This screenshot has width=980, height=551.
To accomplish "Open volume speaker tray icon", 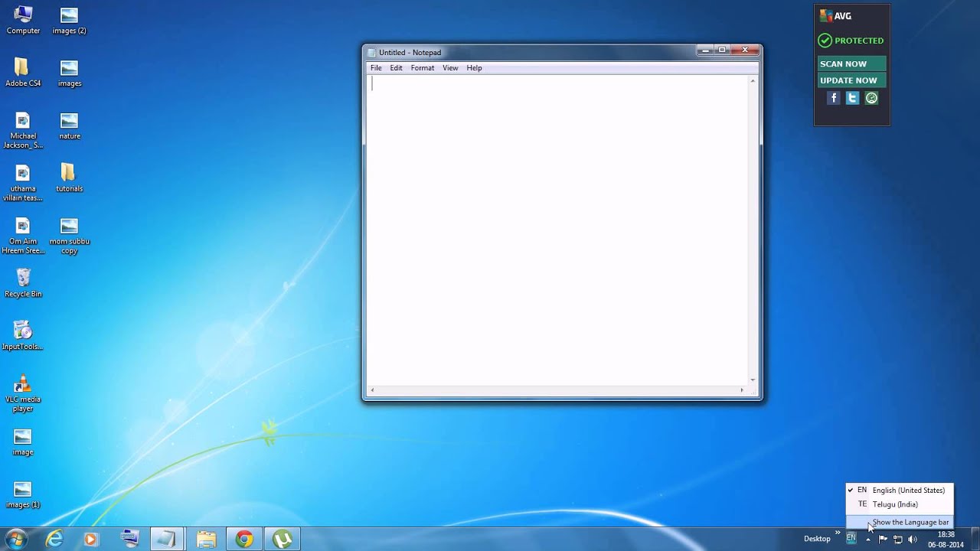I will pos(912,539).
